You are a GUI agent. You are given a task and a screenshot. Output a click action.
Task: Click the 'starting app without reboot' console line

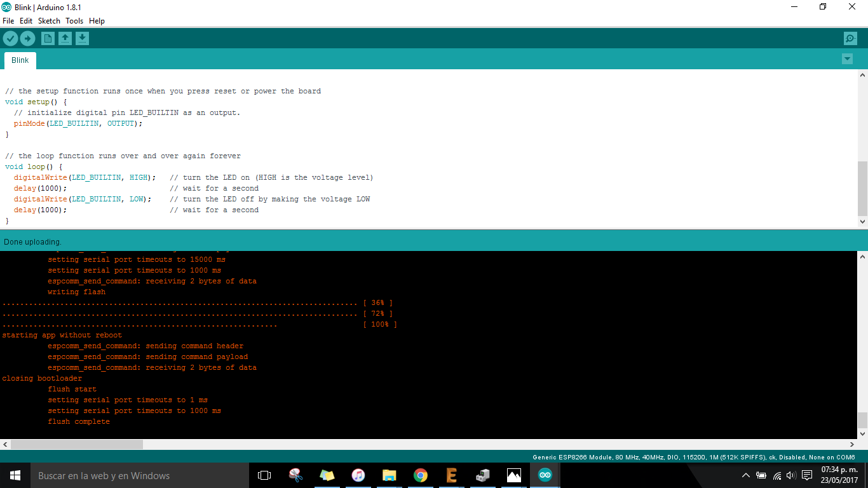(x=62, y=335)
